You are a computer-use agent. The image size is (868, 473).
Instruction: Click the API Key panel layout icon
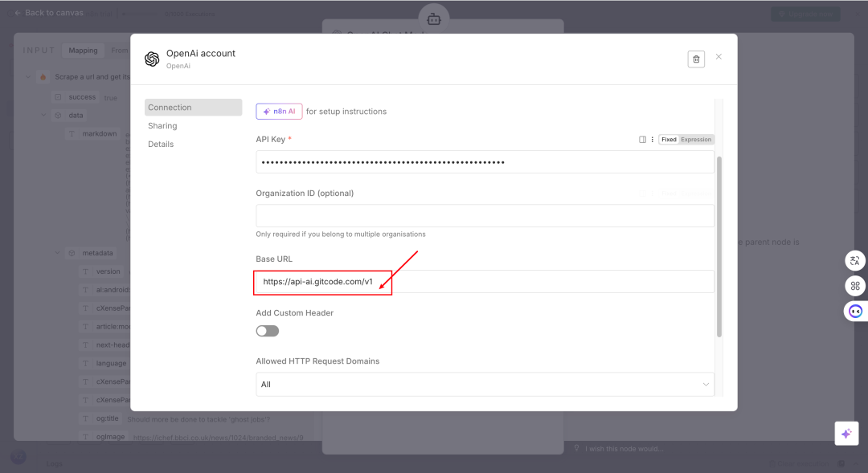(642, 140)
